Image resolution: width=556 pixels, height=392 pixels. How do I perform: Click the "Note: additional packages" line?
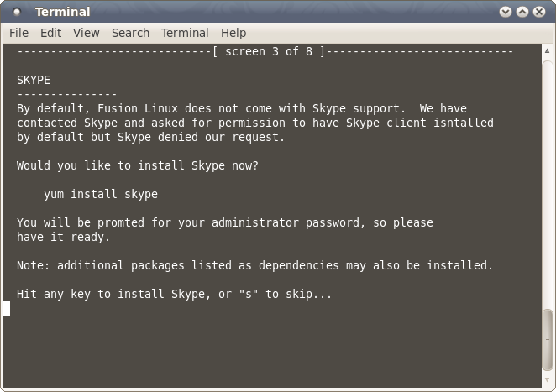coord(254,265)
